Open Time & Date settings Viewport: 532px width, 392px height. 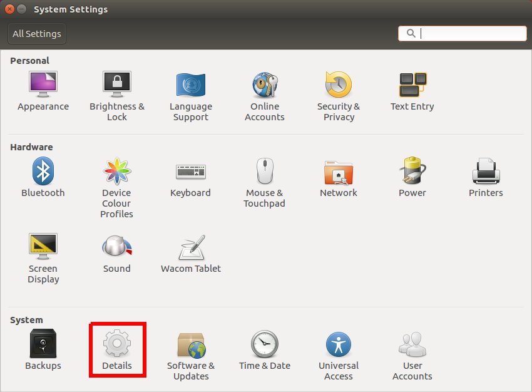[265, 350]
